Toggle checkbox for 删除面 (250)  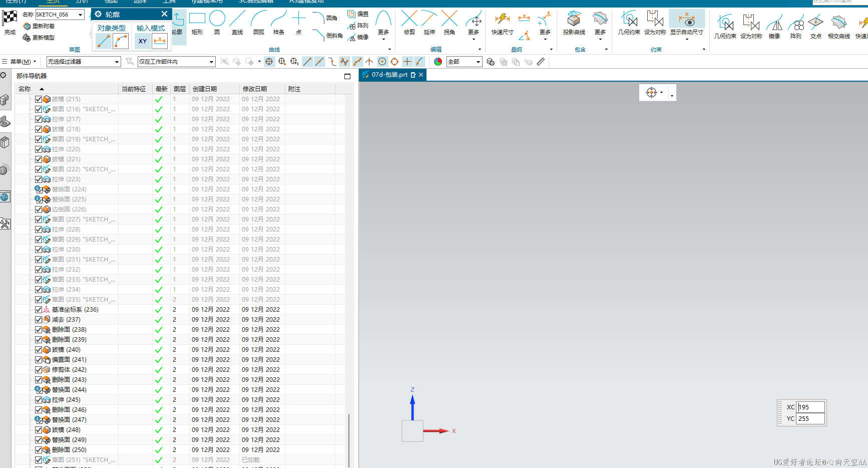pyautogui.click(x=39, y=450)
